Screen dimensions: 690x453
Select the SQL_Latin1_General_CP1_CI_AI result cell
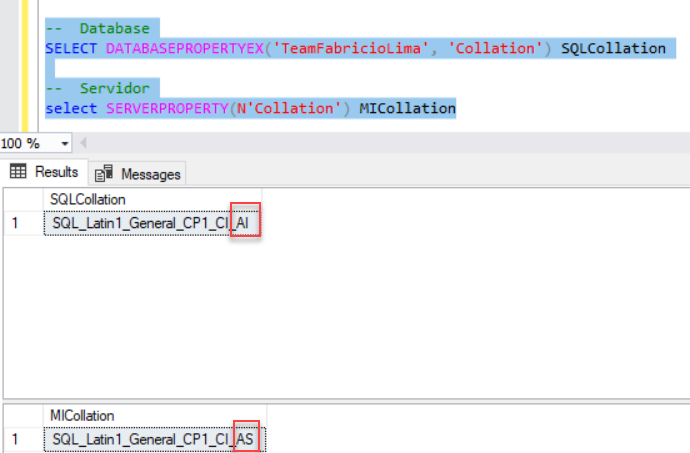pos(150,223)
